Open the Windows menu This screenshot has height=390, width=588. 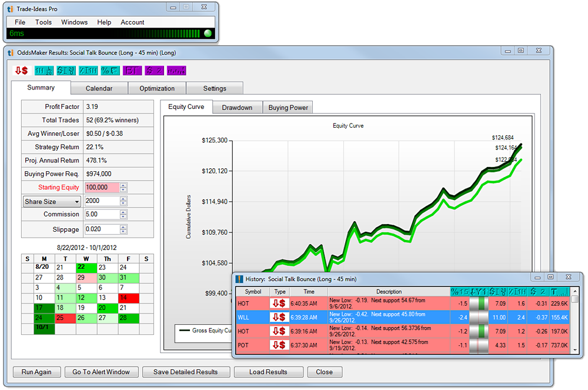click(74, 22)
